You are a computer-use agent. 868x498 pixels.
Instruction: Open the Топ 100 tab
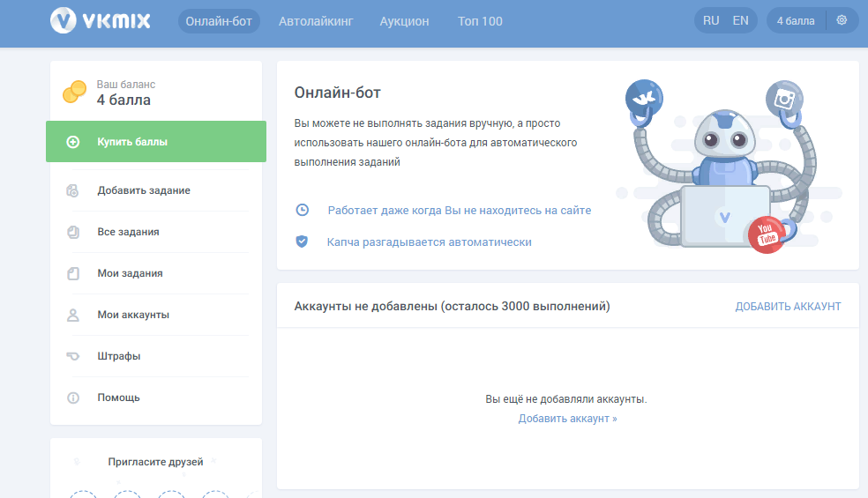480,21
